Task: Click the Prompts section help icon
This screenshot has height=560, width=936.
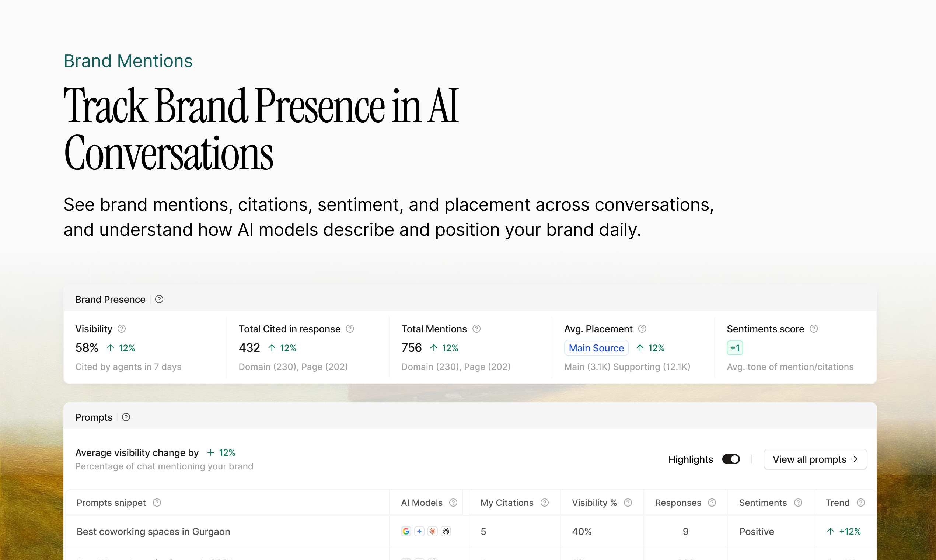Action: 126,417
